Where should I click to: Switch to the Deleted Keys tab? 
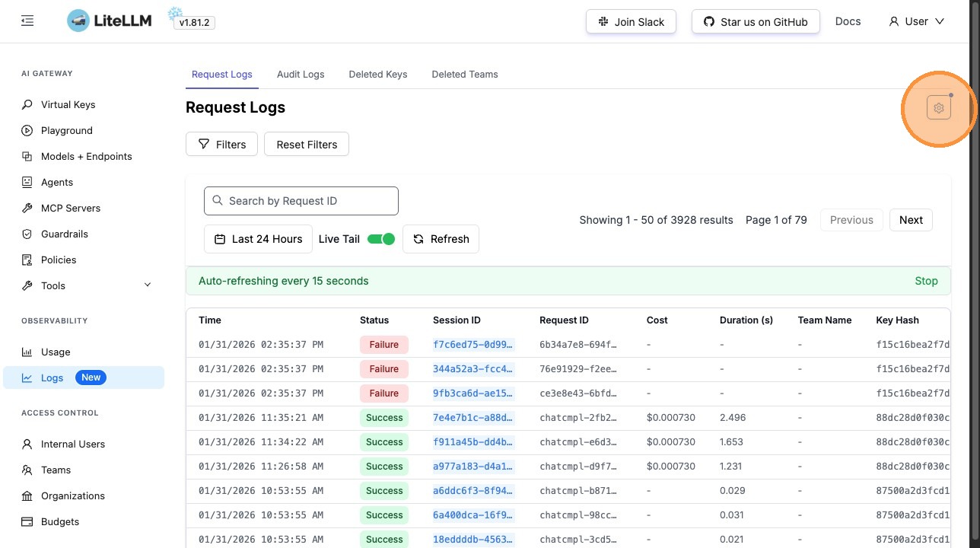tap(377, 75)
